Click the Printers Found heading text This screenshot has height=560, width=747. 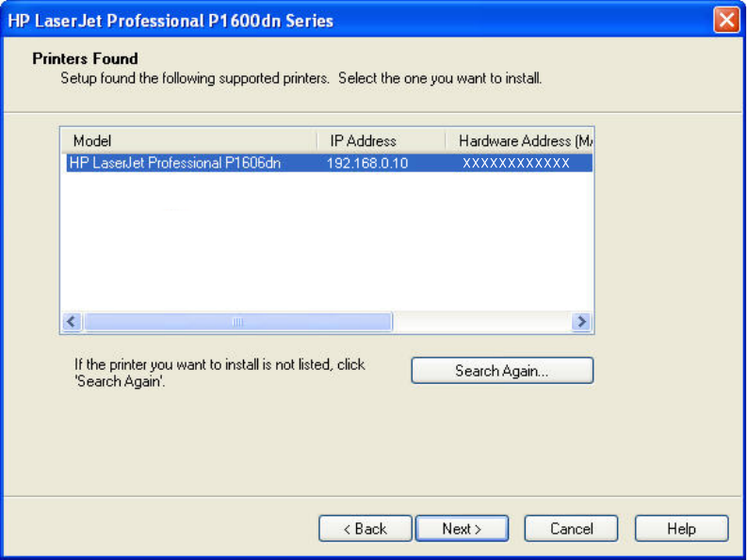(x=85, y=58)
